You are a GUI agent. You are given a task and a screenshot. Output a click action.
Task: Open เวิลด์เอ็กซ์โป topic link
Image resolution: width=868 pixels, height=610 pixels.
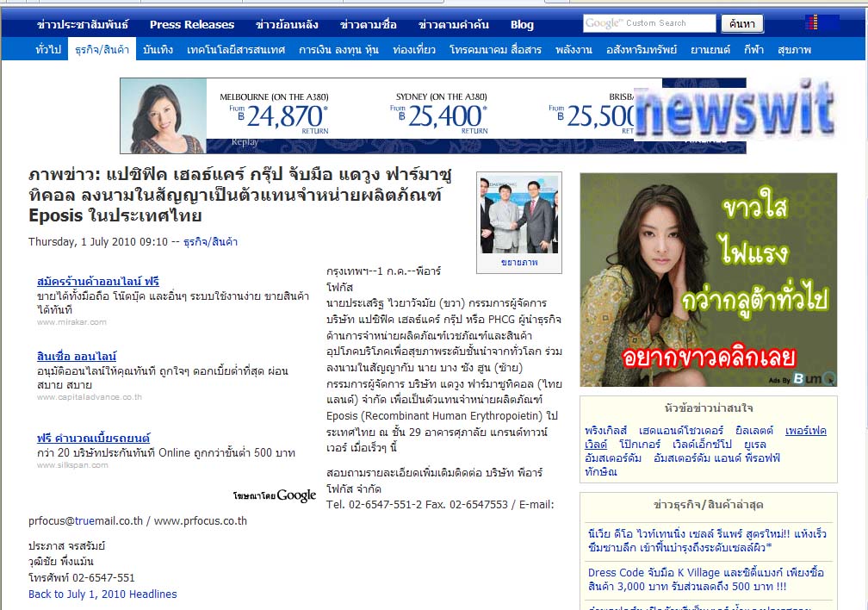point(702,445)
